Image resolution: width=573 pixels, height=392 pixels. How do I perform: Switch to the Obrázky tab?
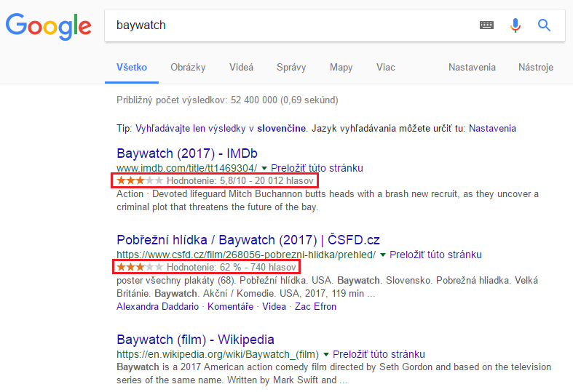(x=188, y=68)
